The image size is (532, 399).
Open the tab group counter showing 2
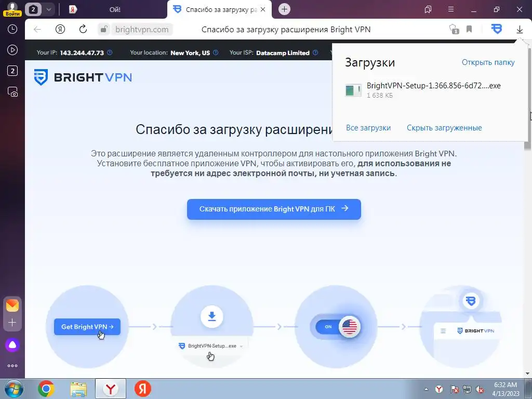33,9
